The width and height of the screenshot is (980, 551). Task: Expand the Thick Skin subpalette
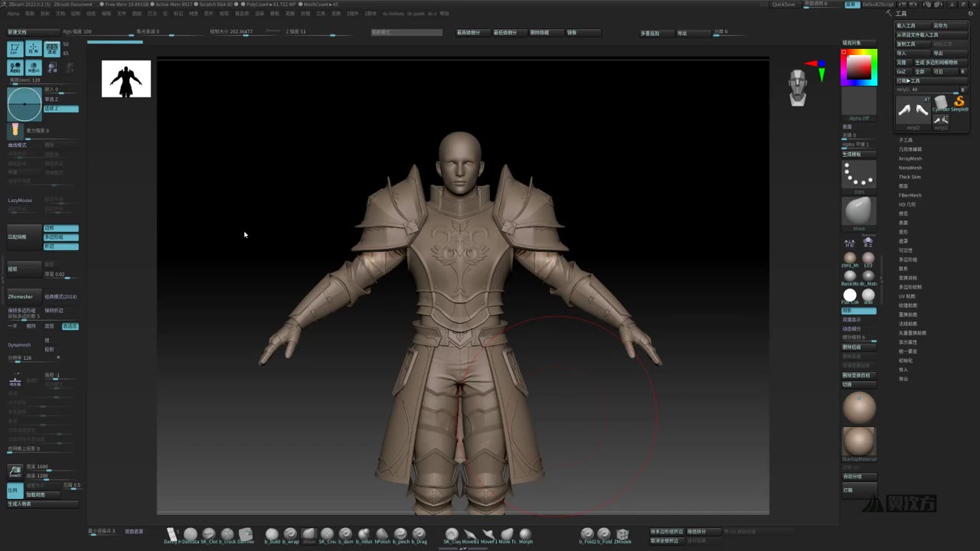[910, 177]
